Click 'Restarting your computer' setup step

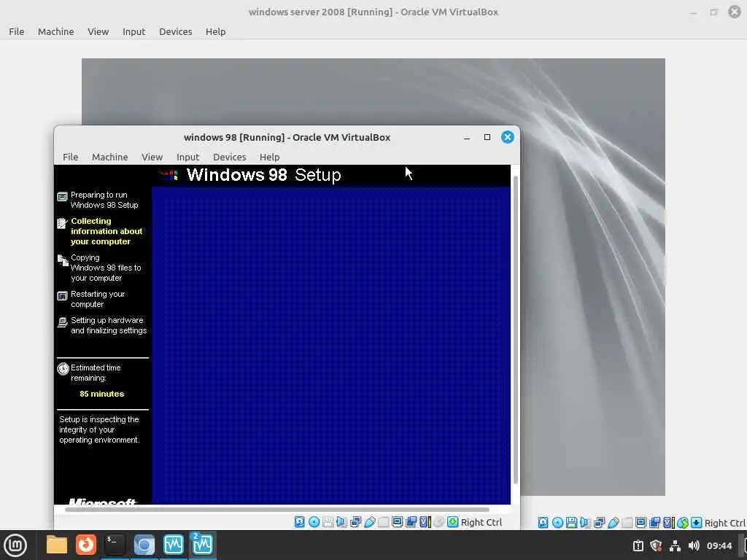click(x=98, y=299)
